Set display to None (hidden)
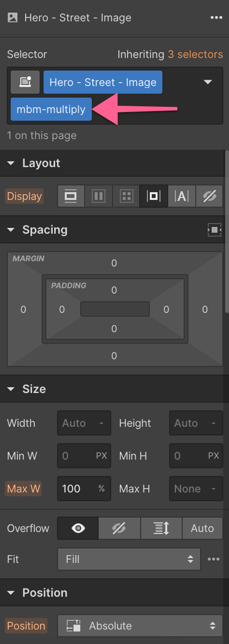Image resolution: width=229 pixels, height=644 pixels. click(x=209, y=196)
